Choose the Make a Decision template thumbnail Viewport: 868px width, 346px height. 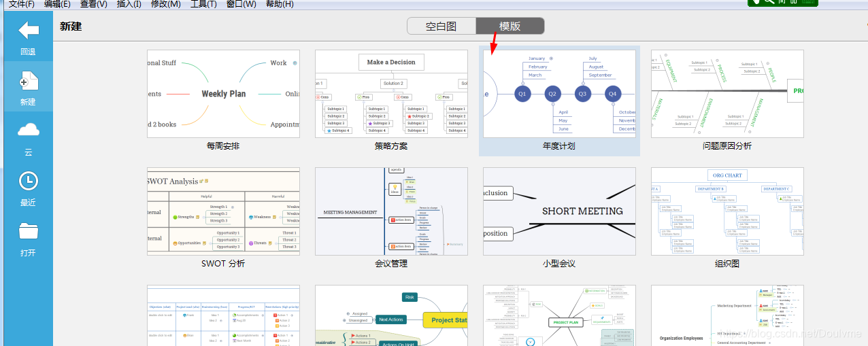click(391, 94)
